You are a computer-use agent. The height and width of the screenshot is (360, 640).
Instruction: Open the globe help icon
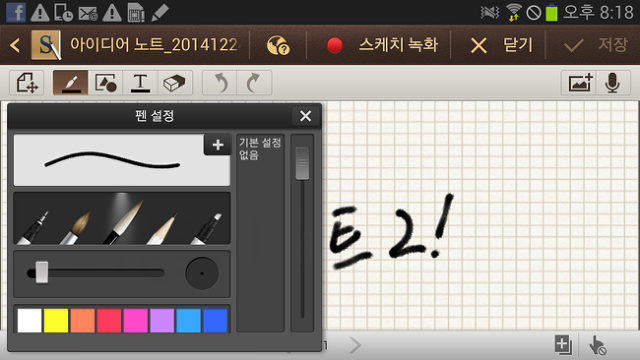click(x=278, y=45)
